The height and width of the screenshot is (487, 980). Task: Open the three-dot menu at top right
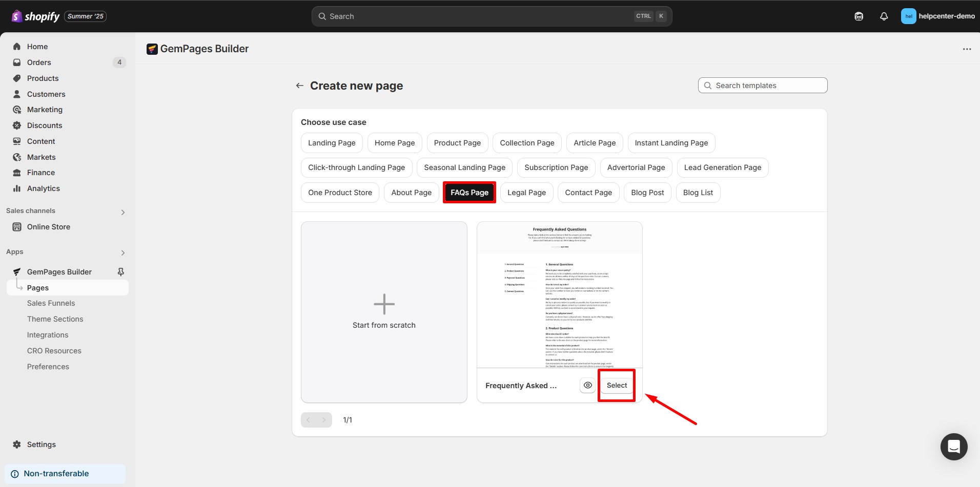(x=967, y=49)
